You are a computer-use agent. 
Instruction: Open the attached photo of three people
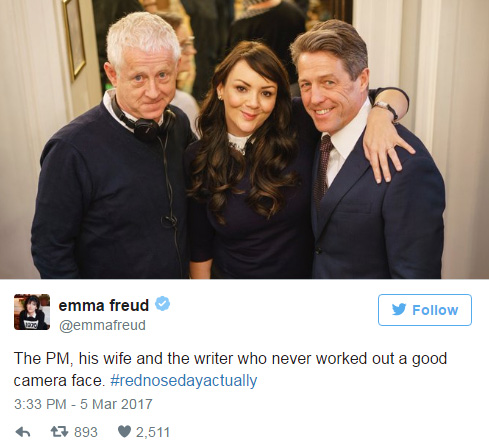[x=244, y=139]
